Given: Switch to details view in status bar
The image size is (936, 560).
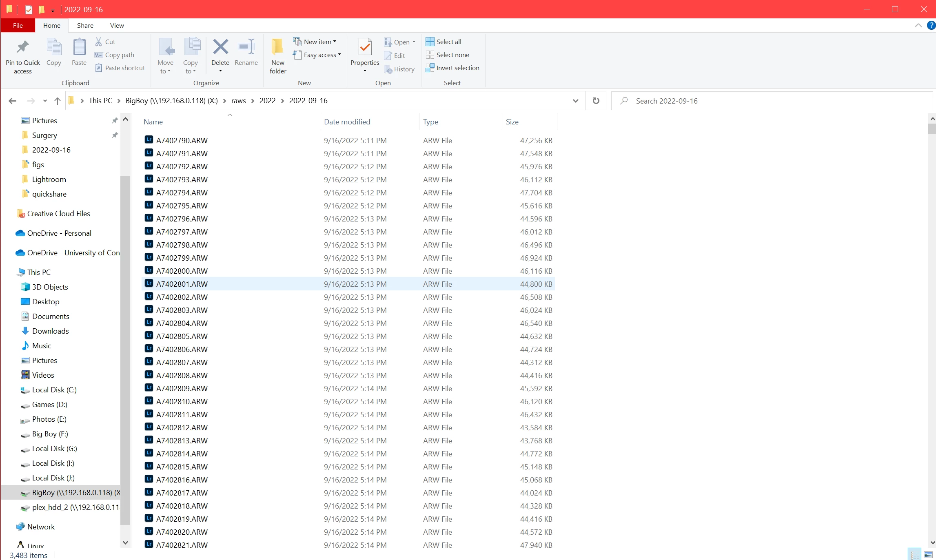Looking at the screenshot, I should tap(915, 555).
